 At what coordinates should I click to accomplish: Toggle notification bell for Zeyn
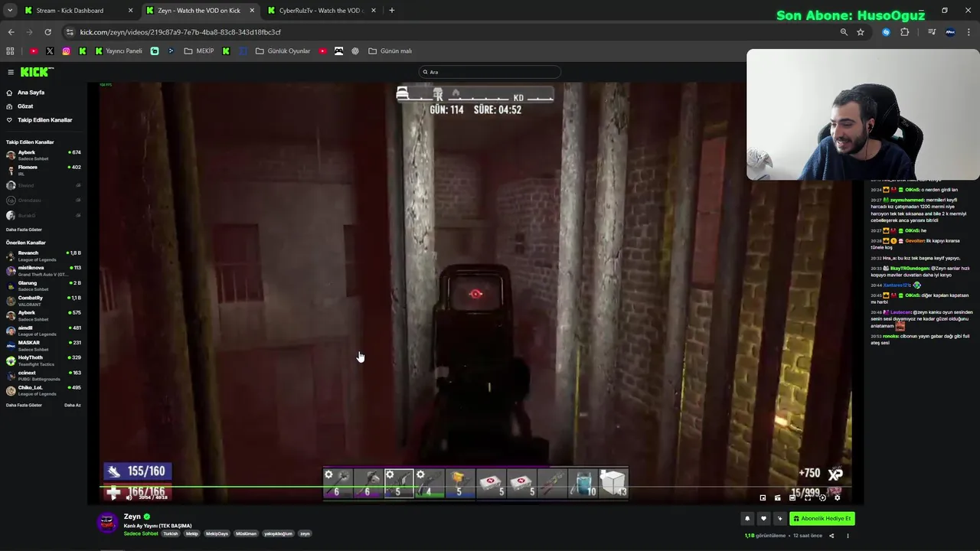coord(747,519)
